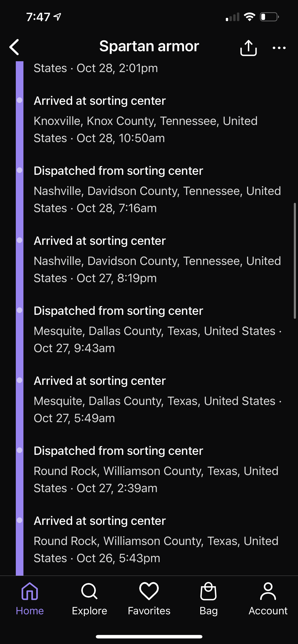Image resolution: width=298 pixels, height=644 pixels.
Task: Tap the back arrow icon
Action: coord(14,47)
